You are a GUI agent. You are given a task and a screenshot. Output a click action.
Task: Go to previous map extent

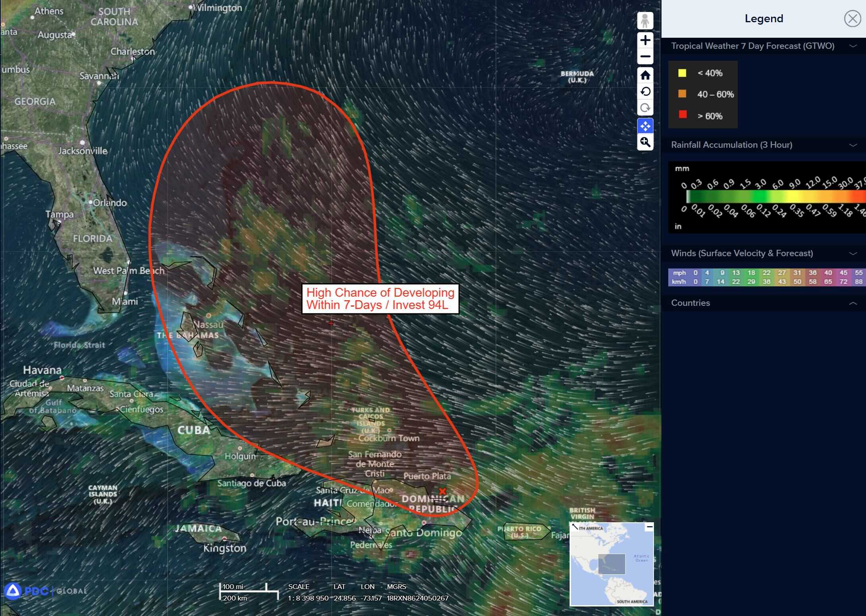pyautogui.click(x=645, y=92)
